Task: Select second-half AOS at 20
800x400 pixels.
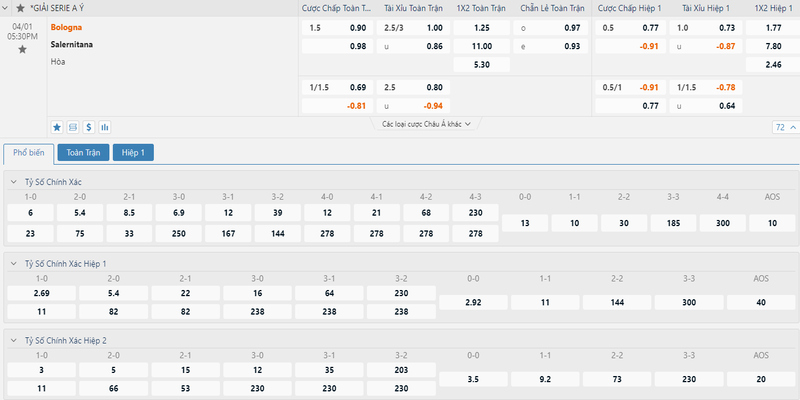Action: [x=761, y=379]
